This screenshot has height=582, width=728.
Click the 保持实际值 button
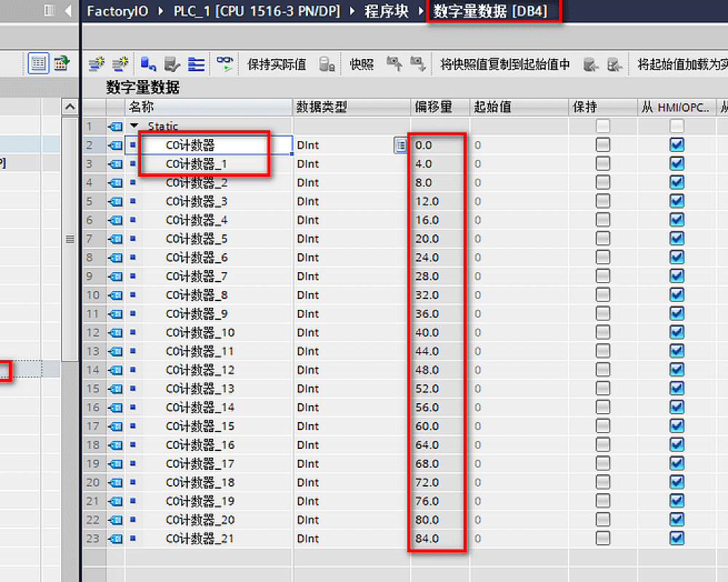(277, 64)
